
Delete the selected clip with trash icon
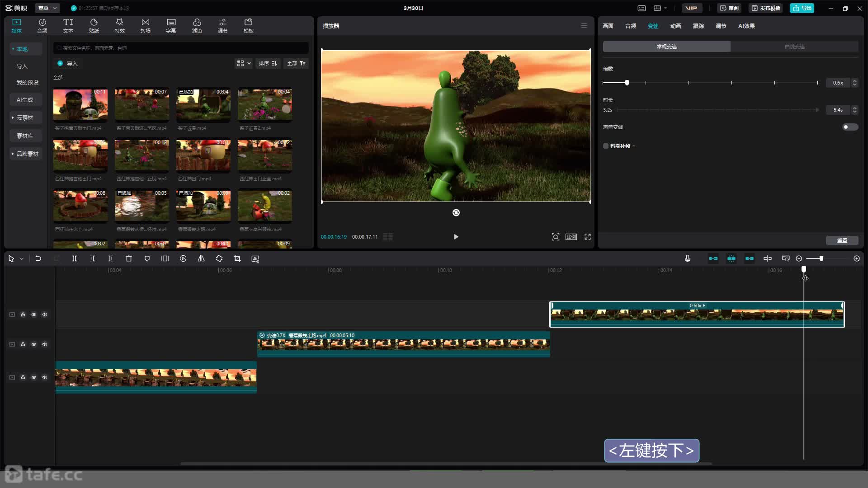(x=129, y=258)
